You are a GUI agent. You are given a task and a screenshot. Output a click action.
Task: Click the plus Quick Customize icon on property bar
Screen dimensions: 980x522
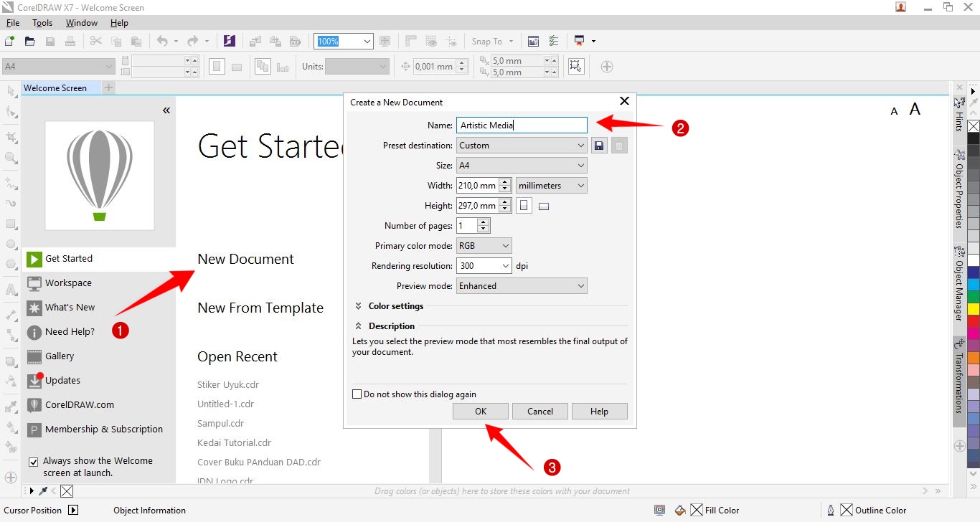[607, 67]
